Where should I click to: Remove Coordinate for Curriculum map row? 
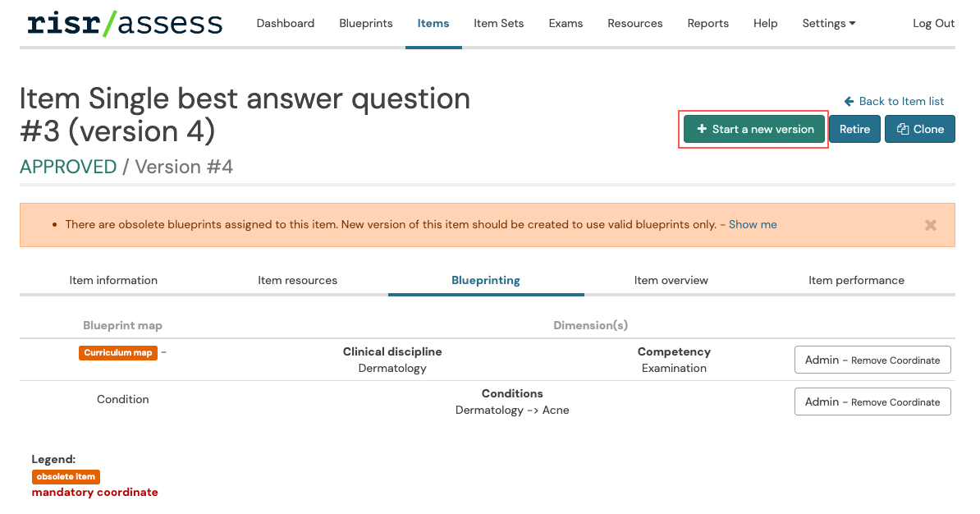click(872, 360)
